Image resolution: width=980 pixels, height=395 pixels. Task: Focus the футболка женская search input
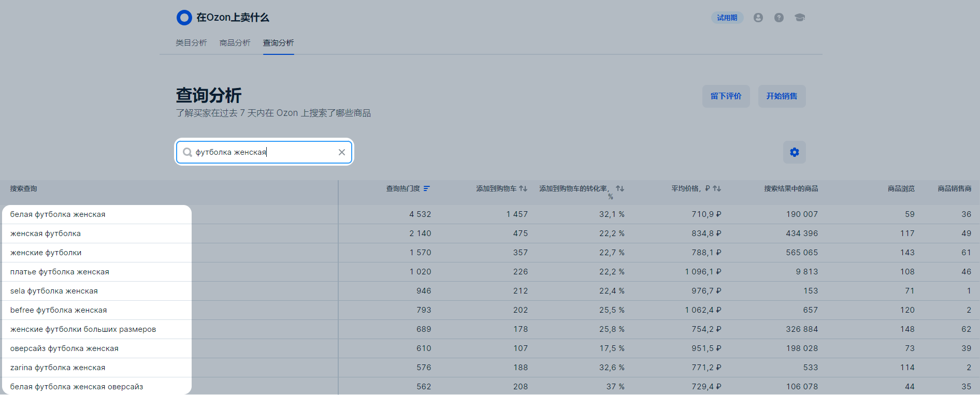coord(264,152)
